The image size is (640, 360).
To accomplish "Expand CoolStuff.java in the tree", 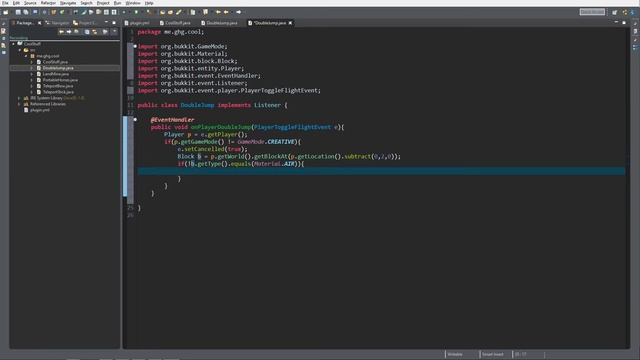I will click(x=31, y=62).
